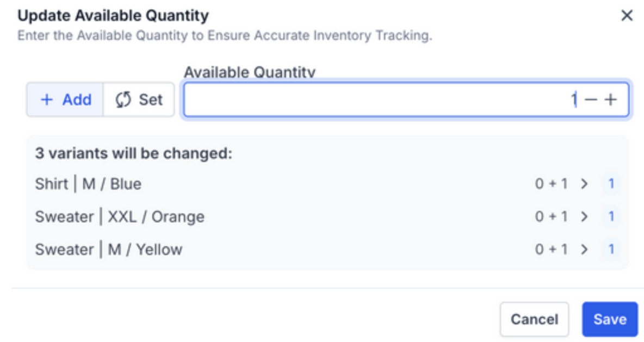Click the result badge for Sweater M / Yellow
This screenshot has width=644, height=342.
pos(611,250)
